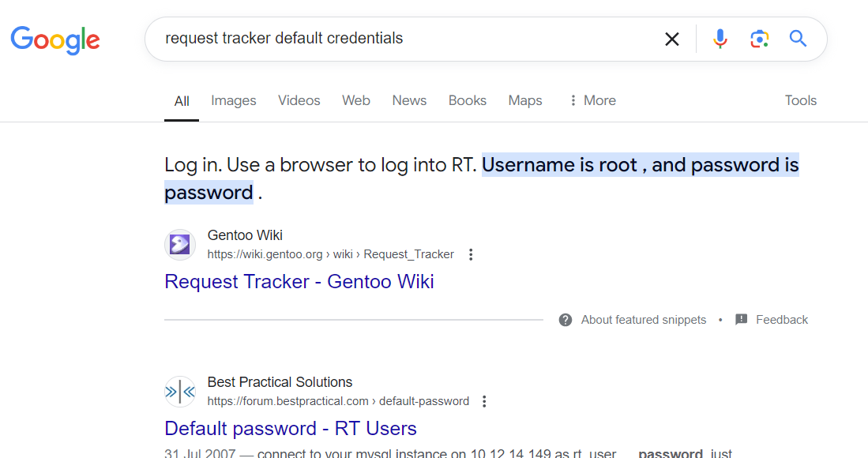Open Request Tracker - Gentoo Wiki link

coord(299,281)
